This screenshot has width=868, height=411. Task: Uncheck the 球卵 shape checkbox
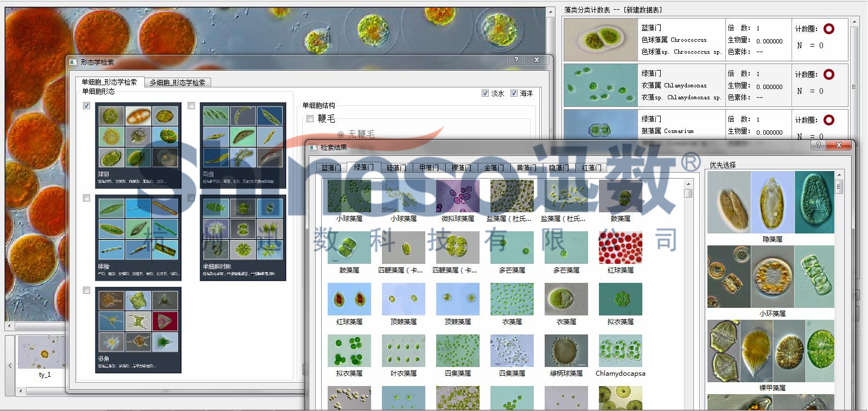pos(87,106)
